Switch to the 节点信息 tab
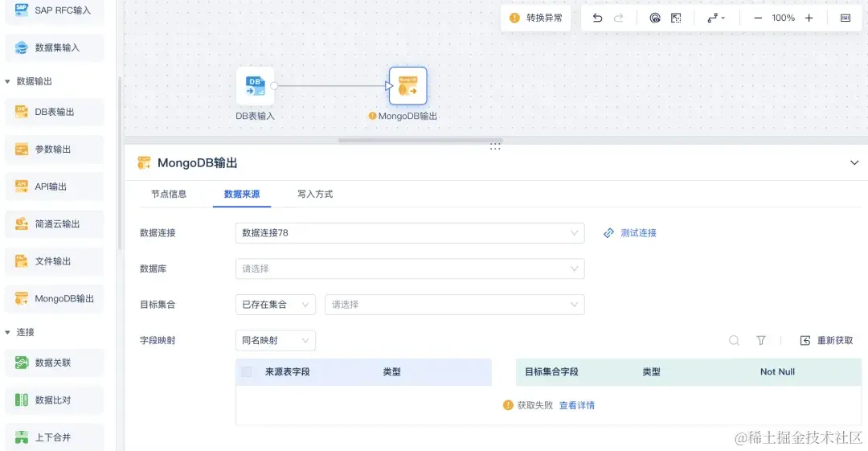 [169, 194]
